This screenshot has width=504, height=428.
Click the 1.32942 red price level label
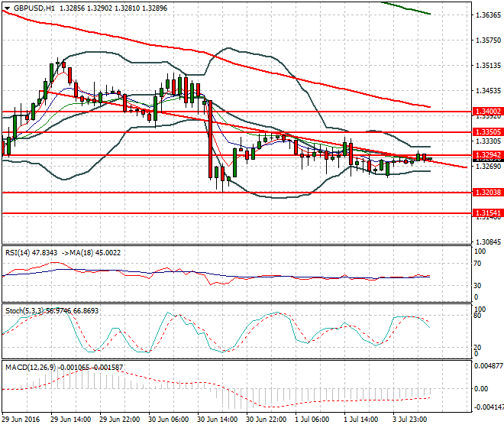click(488, 155)
